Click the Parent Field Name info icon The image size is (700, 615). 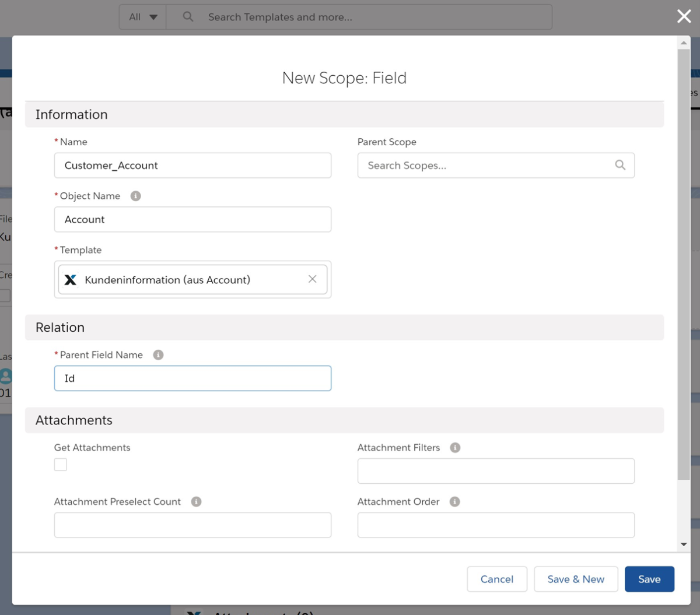pyautogui.click(x=158, y=355)
